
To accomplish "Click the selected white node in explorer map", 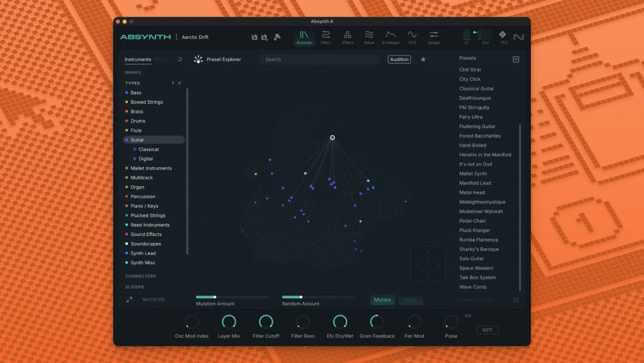I will tap(332, 138).
